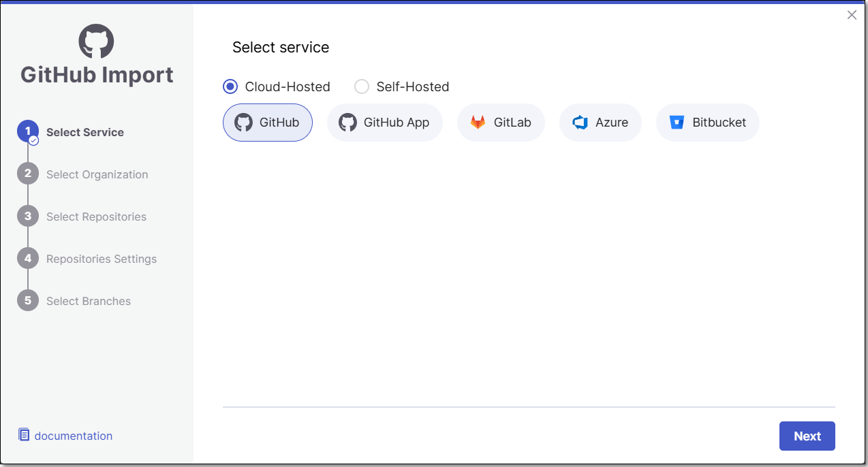Open step 4 Repositories Settings
Screen dimensions: 868x467
point(102,259)
